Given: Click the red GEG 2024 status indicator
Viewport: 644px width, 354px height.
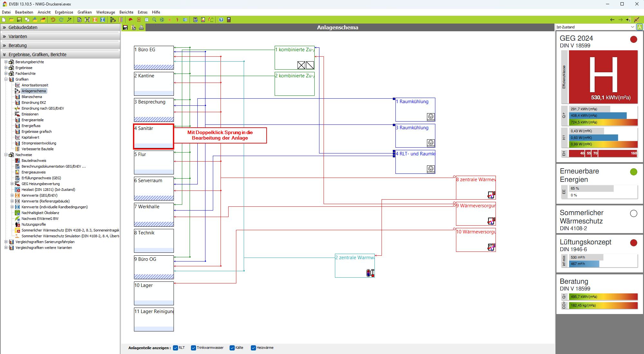Looking at the screenshot, I should tap(633, 39).
